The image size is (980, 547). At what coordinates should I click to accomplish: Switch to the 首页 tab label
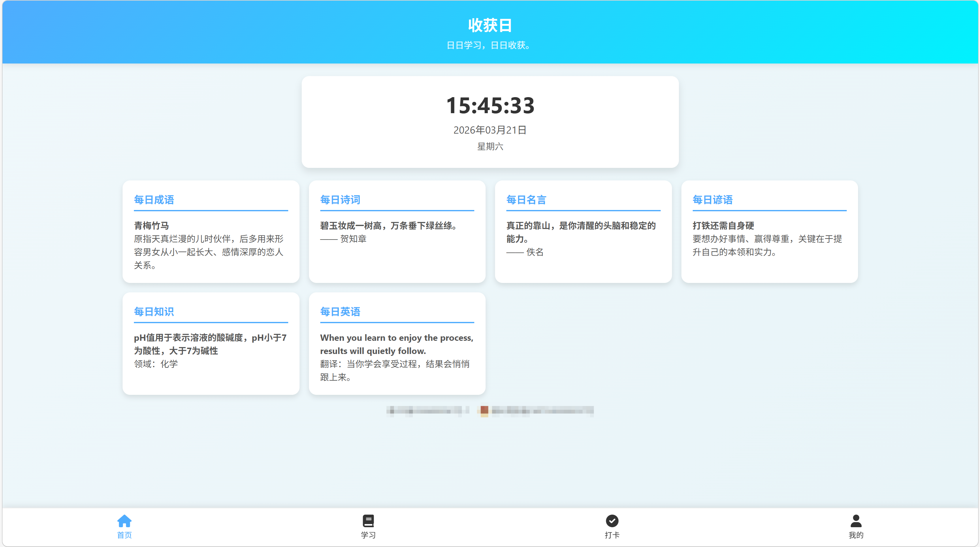click(124, 535)
